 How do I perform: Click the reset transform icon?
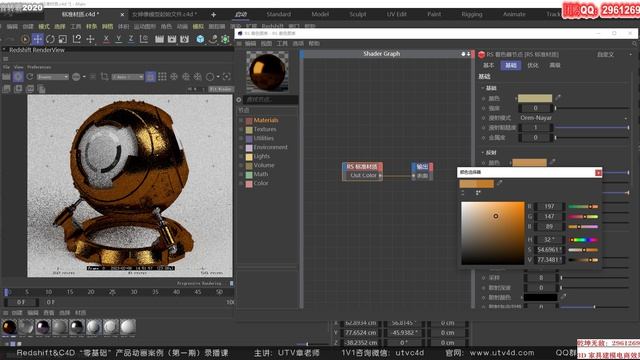click(77, 39)
